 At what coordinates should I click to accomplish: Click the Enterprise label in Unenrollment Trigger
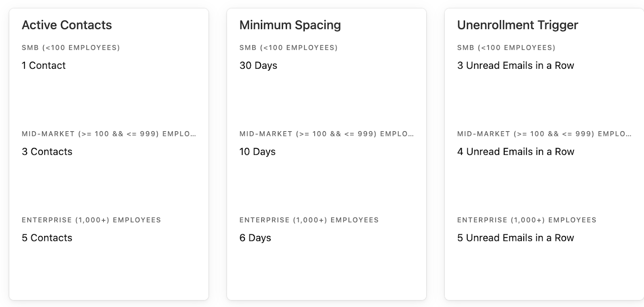tap(527, 220)
